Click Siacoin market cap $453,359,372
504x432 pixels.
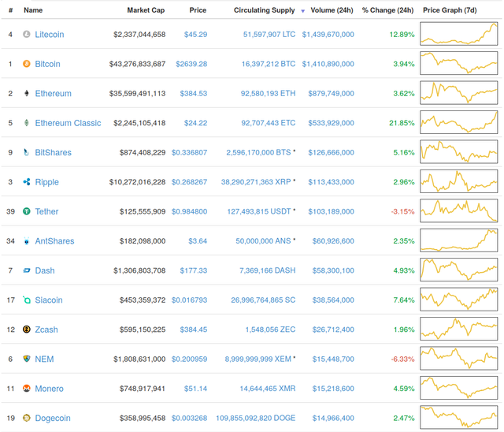pos(143,300)
